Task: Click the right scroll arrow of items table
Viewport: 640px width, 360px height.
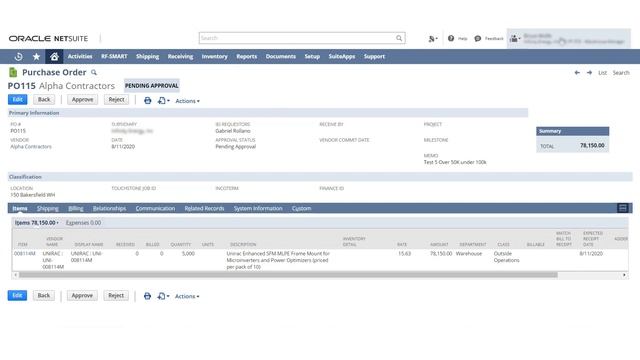Action: coord(624,275)
